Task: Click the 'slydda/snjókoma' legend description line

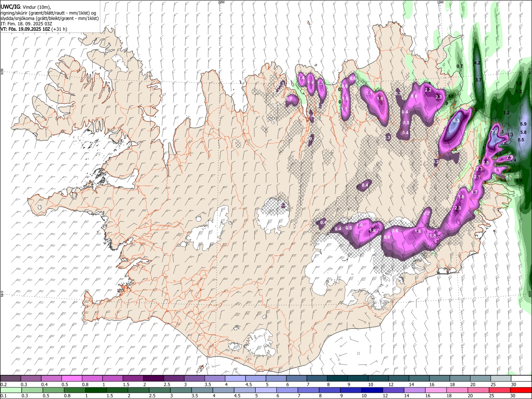Action: point(49,18)
